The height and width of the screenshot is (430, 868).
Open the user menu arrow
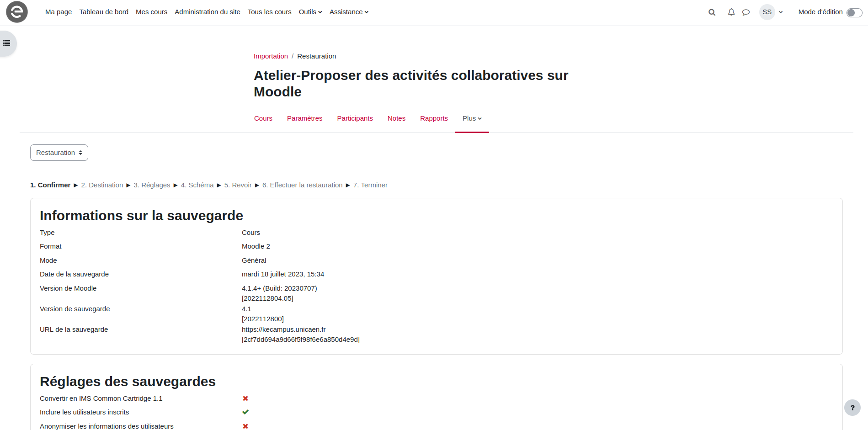(x=781, y=12)
